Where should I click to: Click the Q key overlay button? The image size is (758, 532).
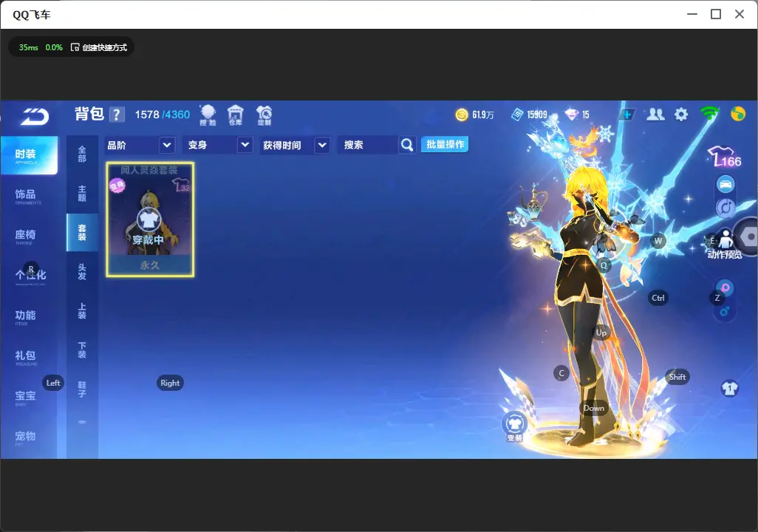(604, 265)
